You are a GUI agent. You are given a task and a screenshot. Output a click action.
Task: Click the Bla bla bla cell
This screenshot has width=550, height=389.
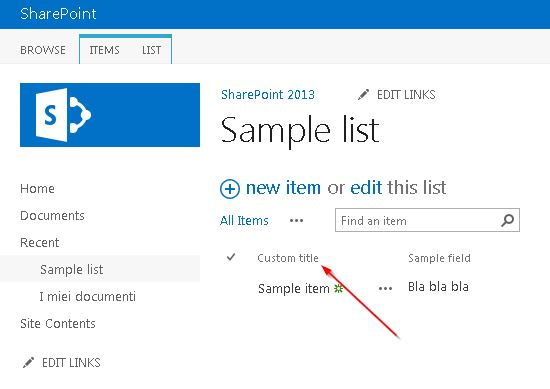(x=438, y=287)
